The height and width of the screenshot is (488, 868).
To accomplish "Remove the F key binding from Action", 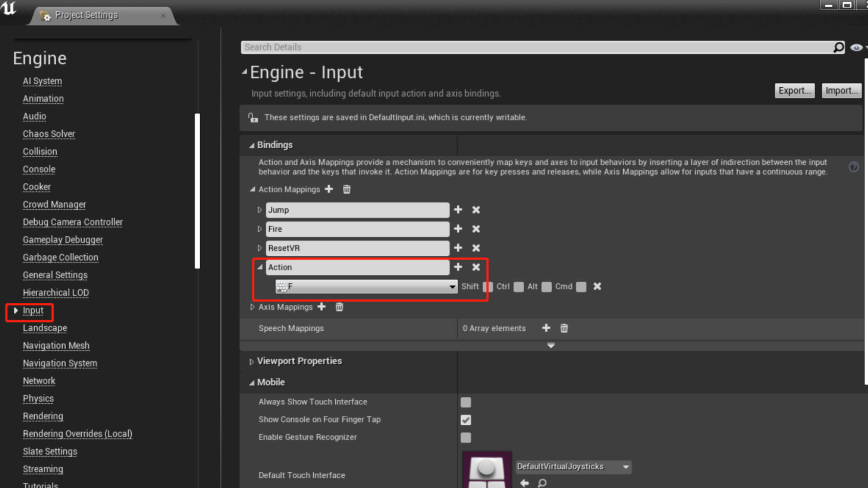I will (597, 287).
